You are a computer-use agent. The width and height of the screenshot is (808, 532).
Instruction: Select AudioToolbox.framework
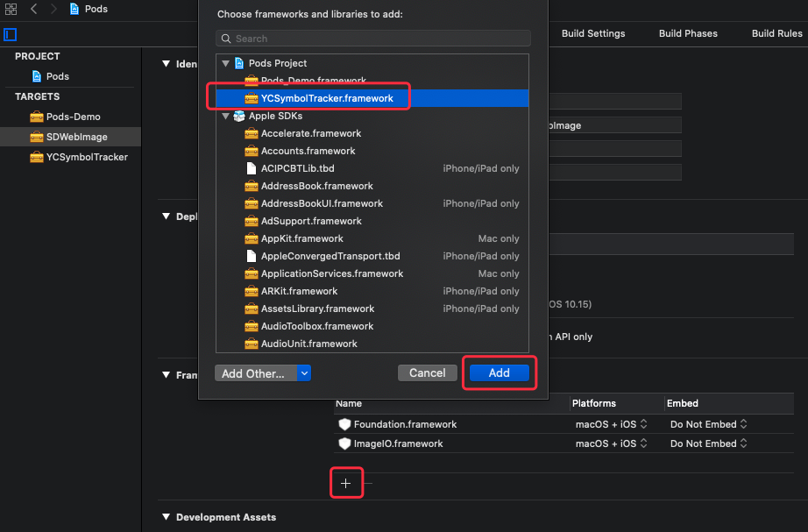tap(372, 326)
